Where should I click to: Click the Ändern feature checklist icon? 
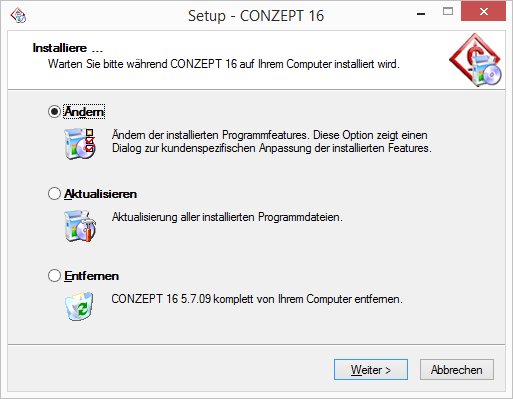(80, 144)
